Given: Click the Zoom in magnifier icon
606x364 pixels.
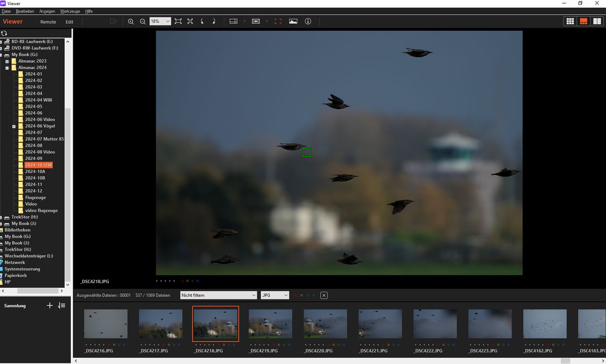Looking at the screenshot, I should click(131, 21).
